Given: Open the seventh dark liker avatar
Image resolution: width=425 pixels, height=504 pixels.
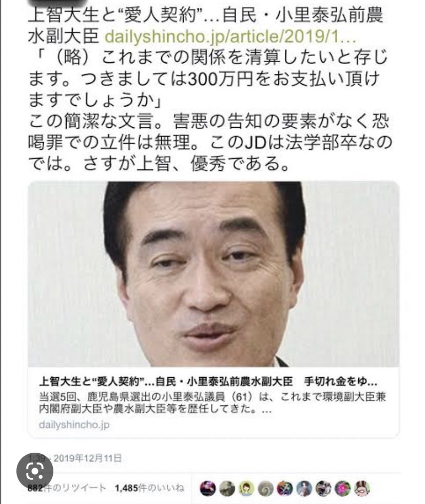Looking at the screenshot, I should point(323,489).
